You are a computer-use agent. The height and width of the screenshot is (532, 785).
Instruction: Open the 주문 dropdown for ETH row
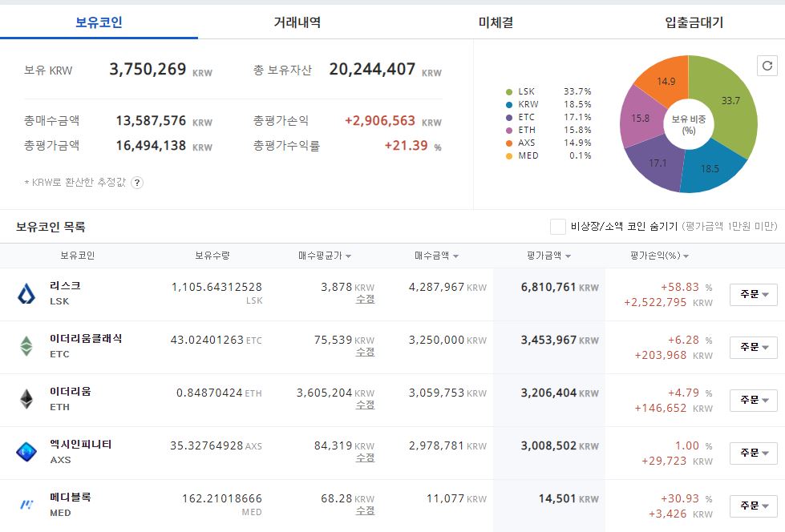point(754,400)
